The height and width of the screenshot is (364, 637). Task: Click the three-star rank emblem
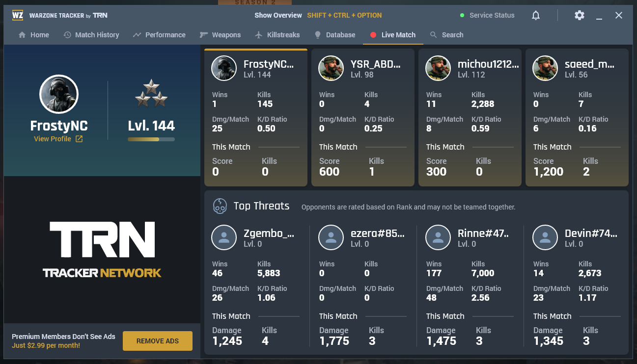[151, 93]
